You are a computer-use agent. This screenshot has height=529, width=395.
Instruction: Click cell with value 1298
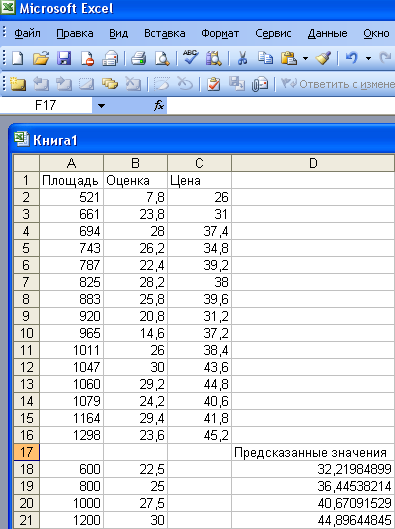[71, 435]
